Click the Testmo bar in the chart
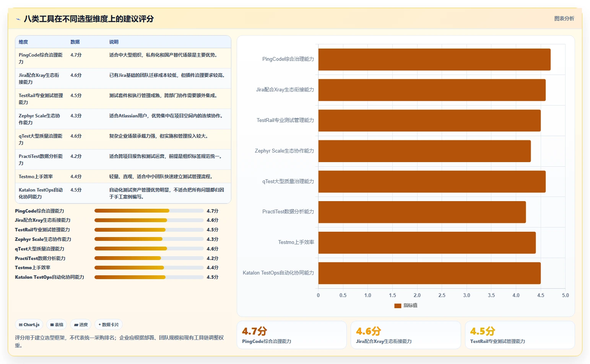 click(427, 242)
